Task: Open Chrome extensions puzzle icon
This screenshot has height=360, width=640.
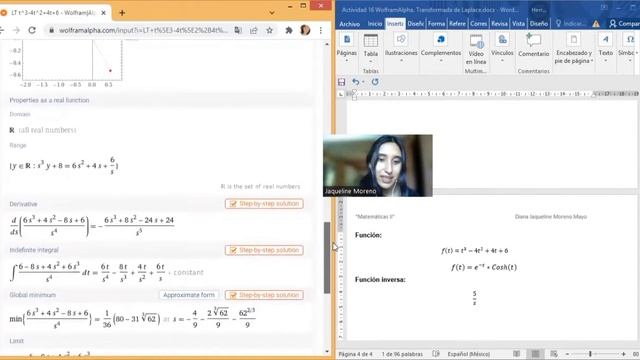Action: pyautogui.click(x=289, y=30)
